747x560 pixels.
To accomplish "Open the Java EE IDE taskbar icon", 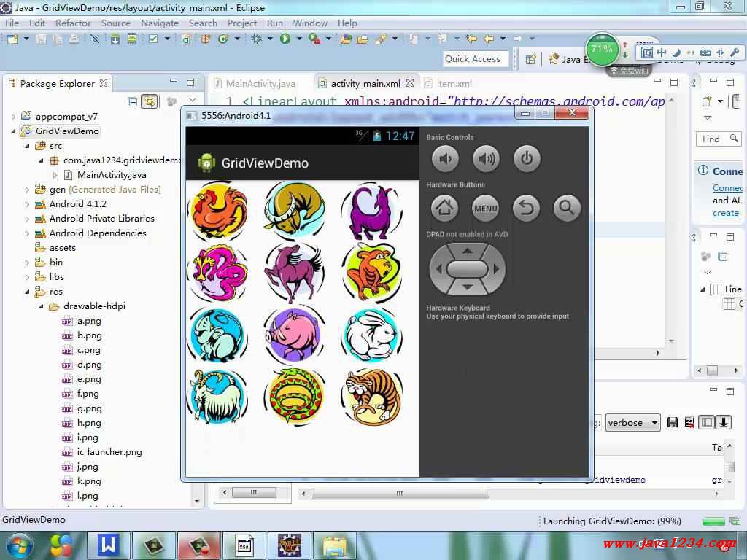I will (x=290, y=545).
